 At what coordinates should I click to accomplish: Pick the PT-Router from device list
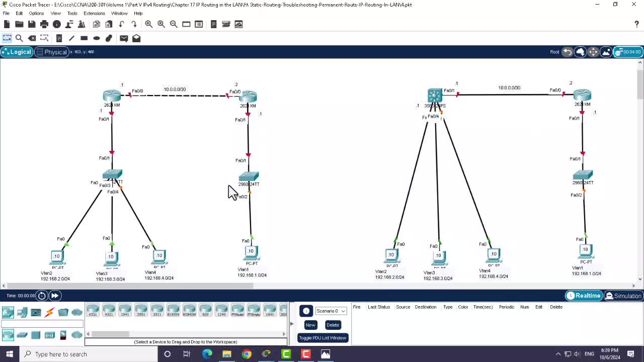tap(237, 311)
